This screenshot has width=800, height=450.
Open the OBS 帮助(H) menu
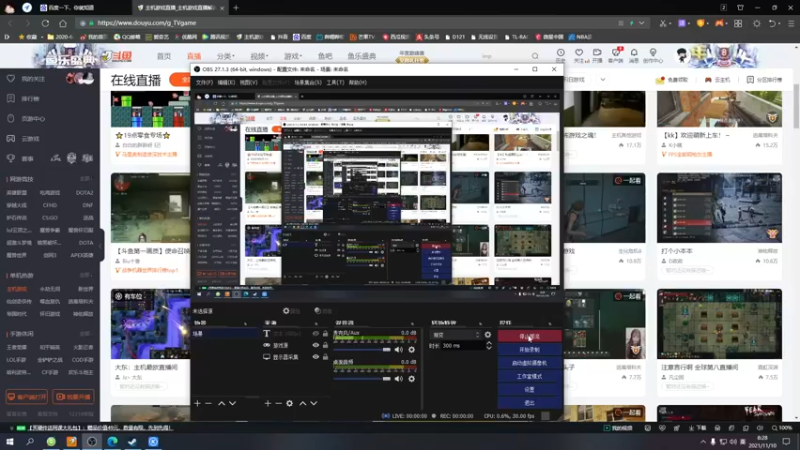358,82
